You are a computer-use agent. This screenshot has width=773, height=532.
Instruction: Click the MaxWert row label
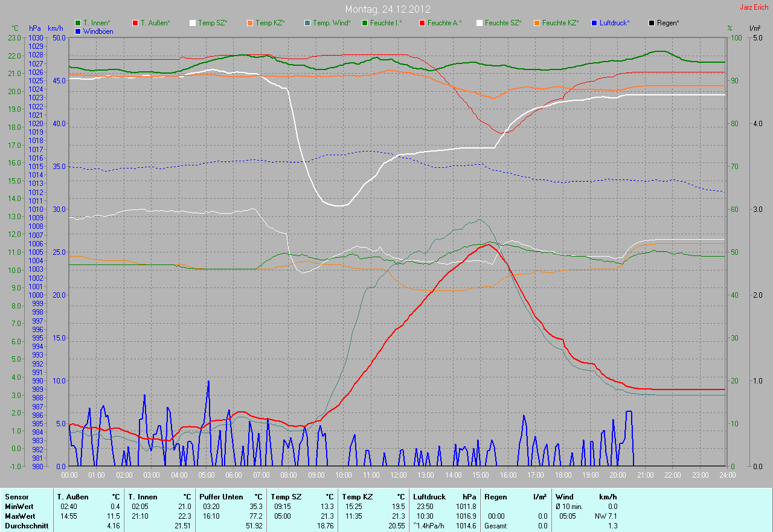click(21, 516)
